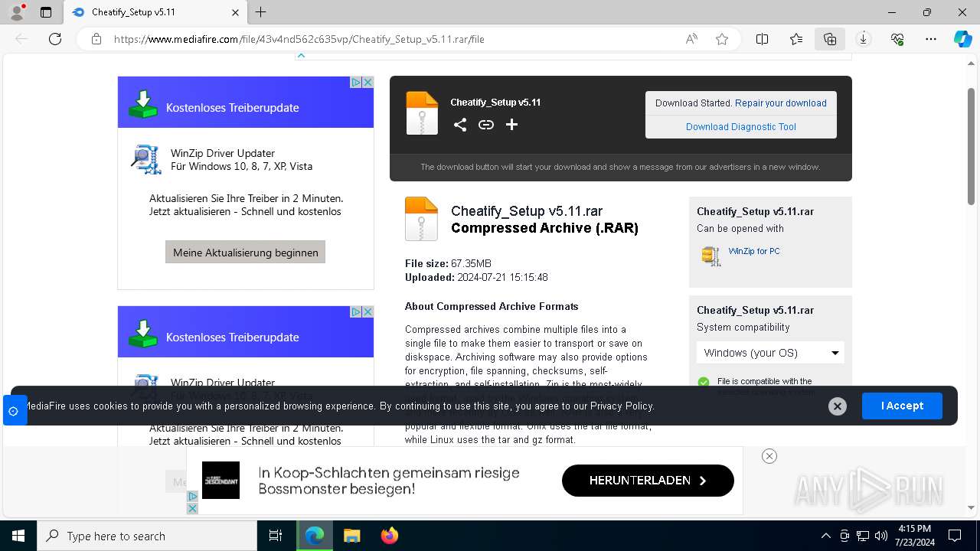The height and width of the screenshot is (551, 980).
Task: Add file to MediaFire account
Action: coord(511,125)
